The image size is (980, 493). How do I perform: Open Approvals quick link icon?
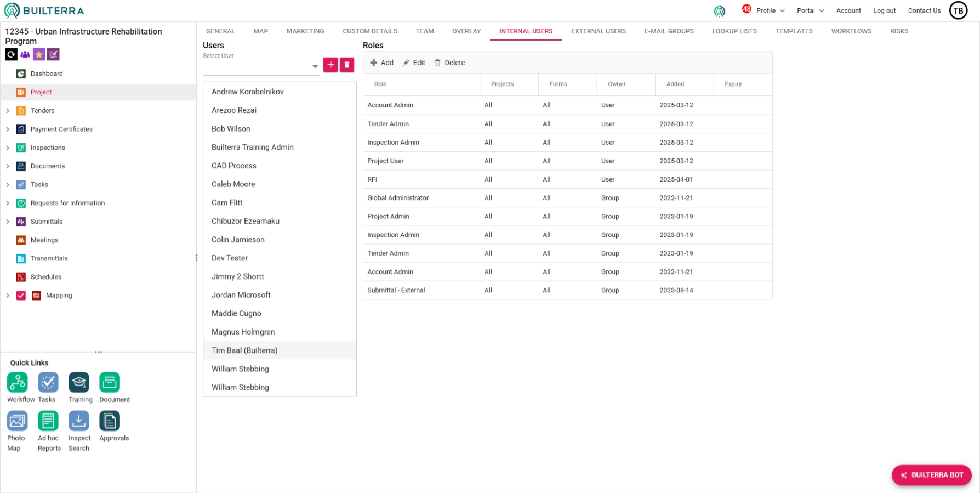(110, 421)
